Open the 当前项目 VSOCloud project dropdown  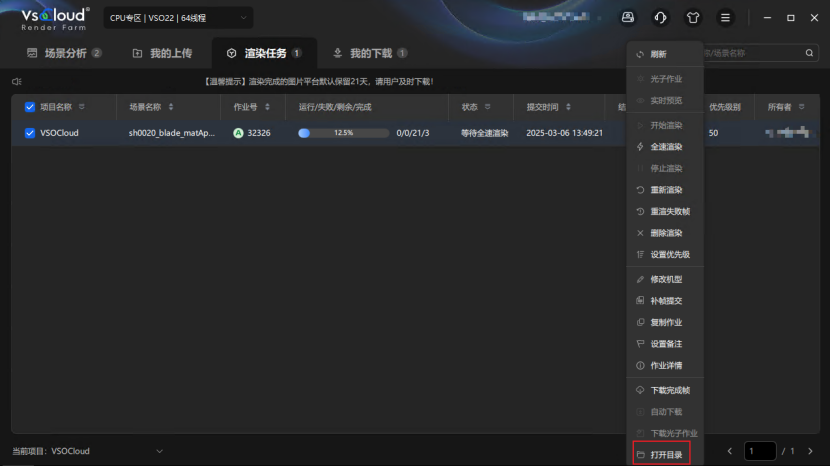[x=159, y=451]
